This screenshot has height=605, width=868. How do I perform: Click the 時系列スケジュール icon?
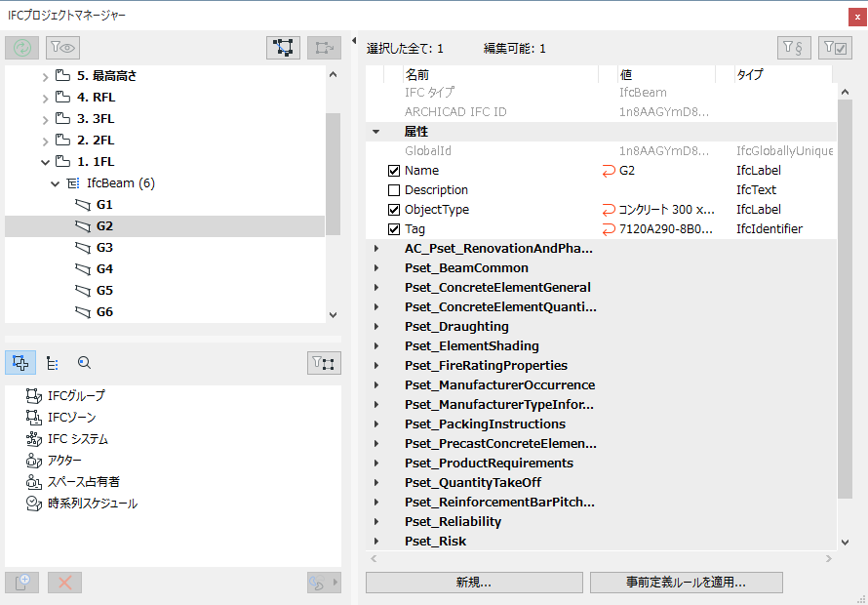[34, 504]
